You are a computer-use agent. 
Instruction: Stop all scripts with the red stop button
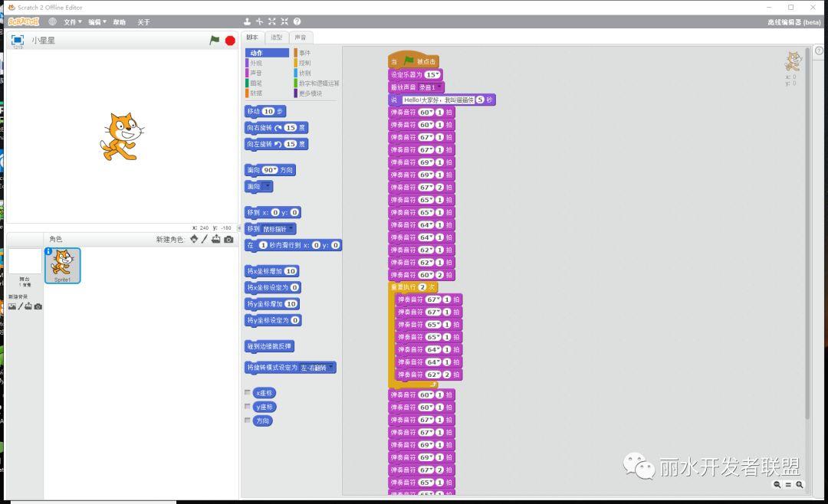(x=230, y=41)
